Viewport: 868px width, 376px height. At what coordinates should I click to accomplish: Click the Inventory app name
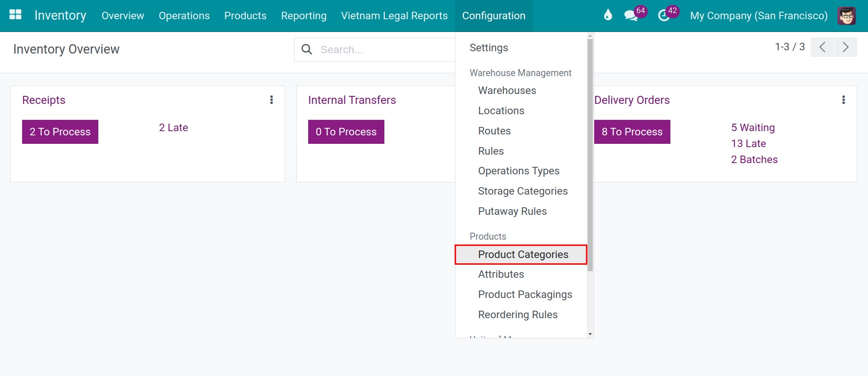(60, 16)
